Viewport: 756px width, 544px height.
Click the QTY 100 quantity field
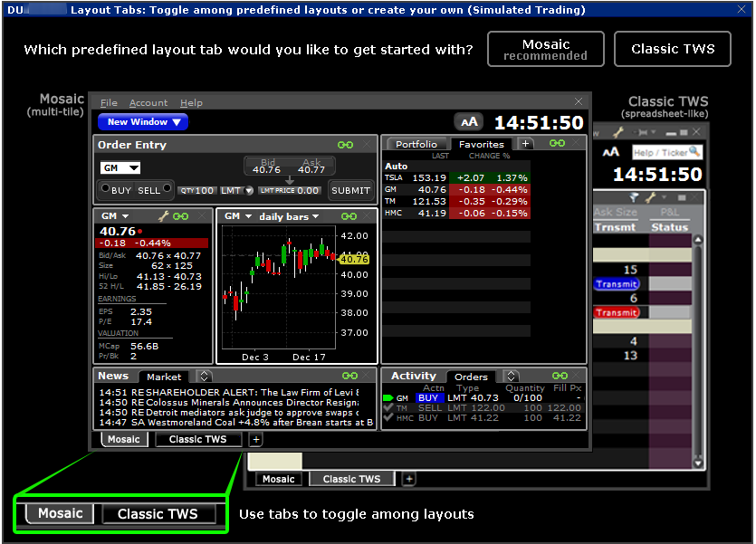(197, 191)
